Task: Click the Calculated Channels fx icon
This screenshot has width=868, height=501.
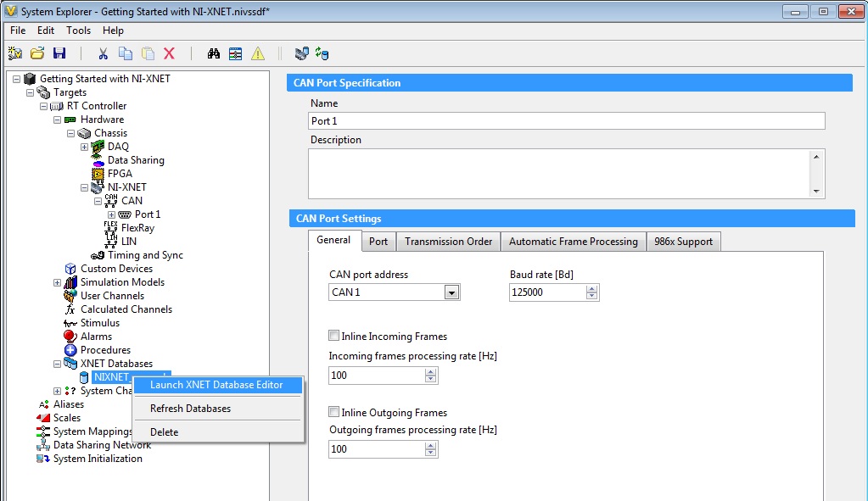Action: [70, 309]
